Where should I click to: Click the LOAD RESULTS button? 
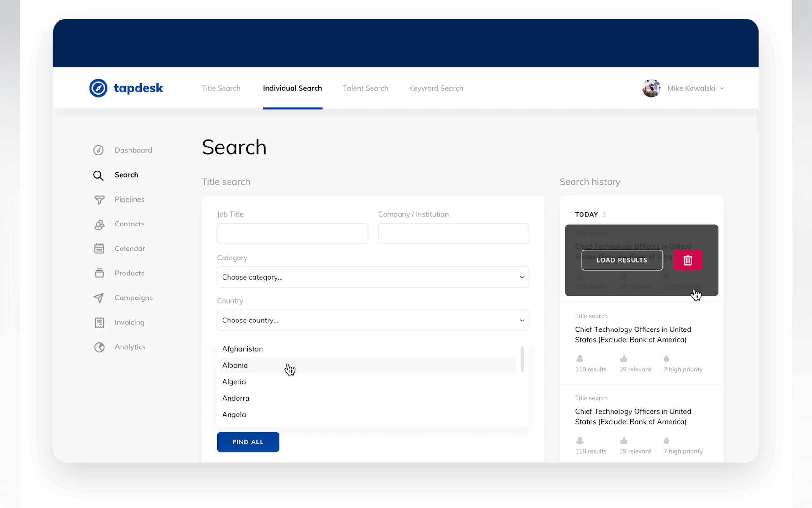622,260
